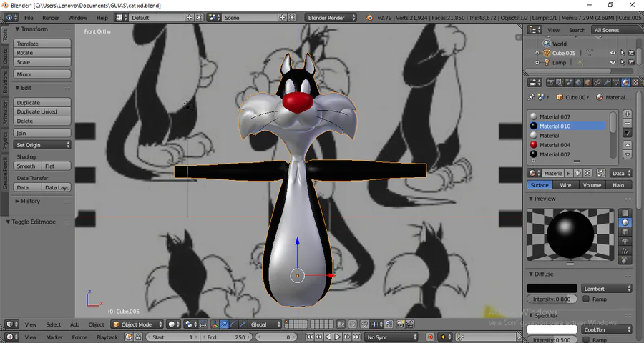Apply Smooth shading

27,166
